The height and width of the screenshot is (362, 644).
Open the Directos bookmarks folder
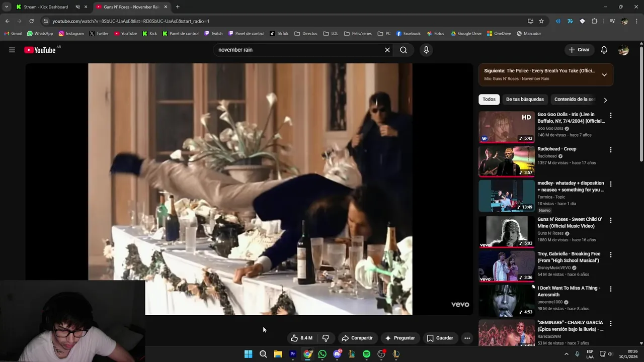pyautogui.click(x=306, y=34)
